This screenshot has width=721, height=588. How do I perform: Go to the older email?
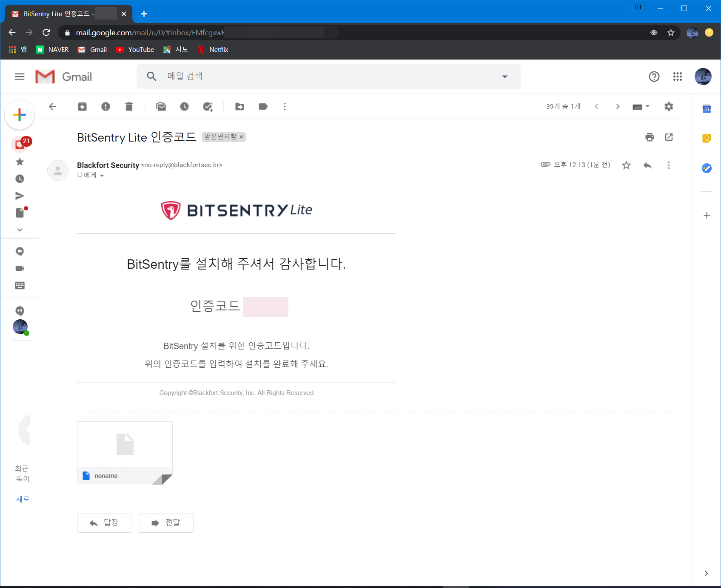(x=618, y=106)
